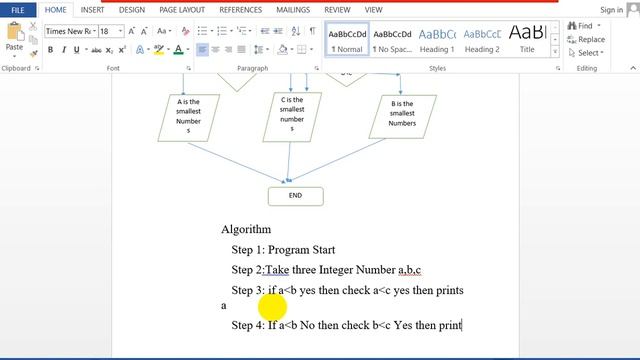The width and height of the screenshot is (640, 360).
Task: Click Replace in Editing group
Action: 586,40
